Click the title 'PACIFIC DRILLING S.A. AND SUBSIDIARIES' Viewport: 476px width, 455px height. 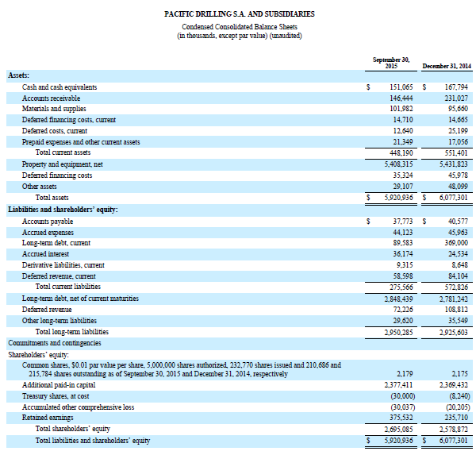coord(240,14)
